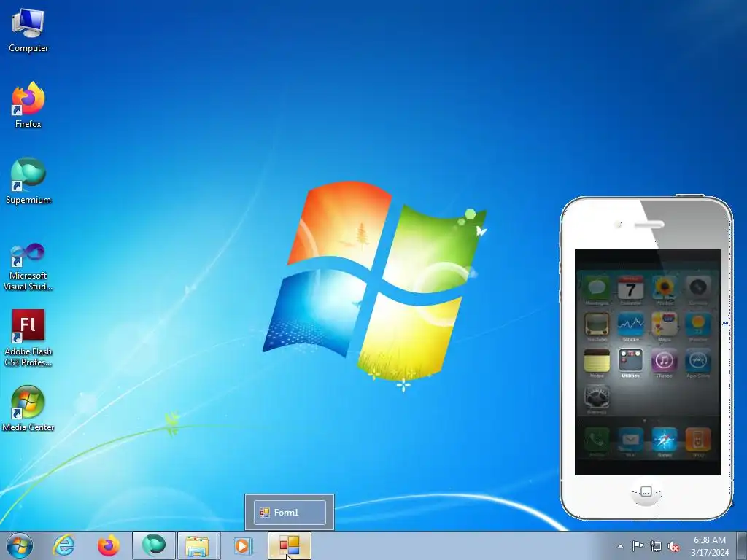This screenshot has height=560, width=747.
Task: Open the Computer desktop icon
Action: coord(28,31)
